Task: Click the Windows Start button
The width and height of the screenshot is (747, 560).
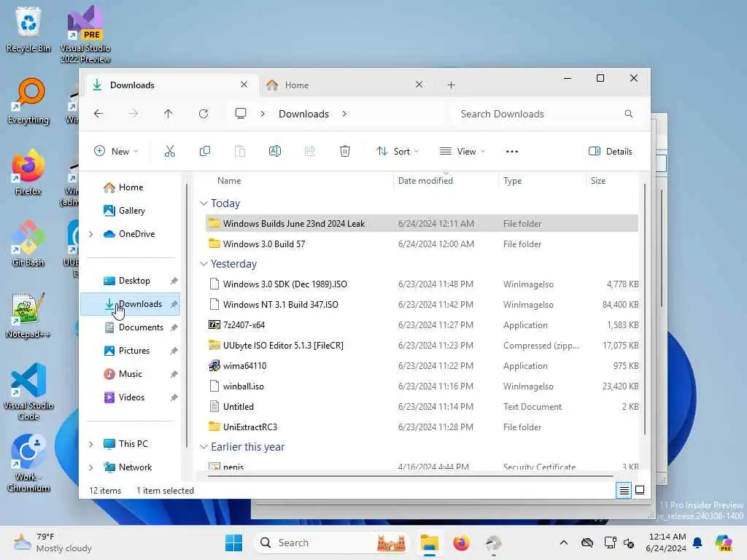Action: point(233,542)
